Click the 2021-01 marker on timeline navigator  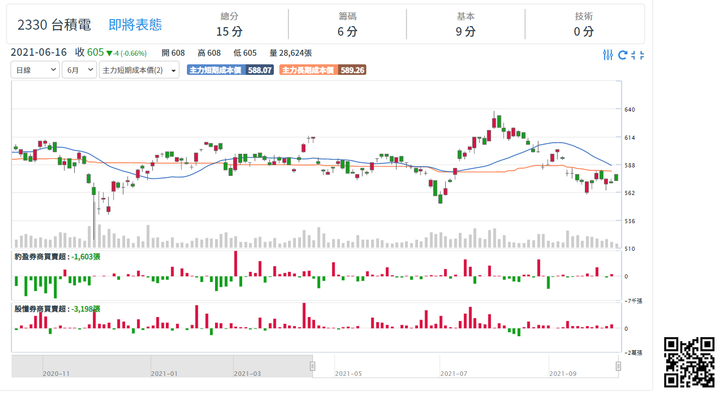(164, 374)
